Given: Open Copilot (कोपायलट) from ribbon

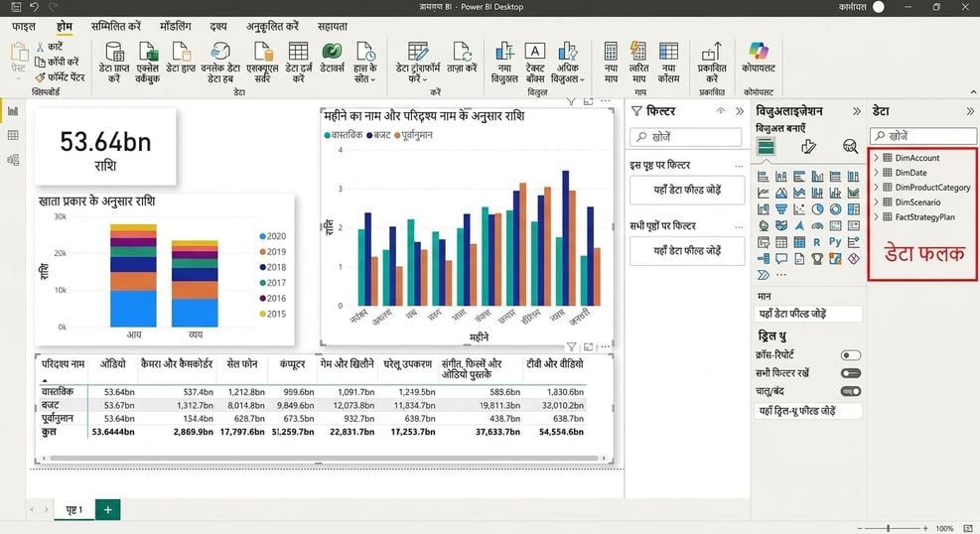Looking at the screenshot, I should pos(759,58).
